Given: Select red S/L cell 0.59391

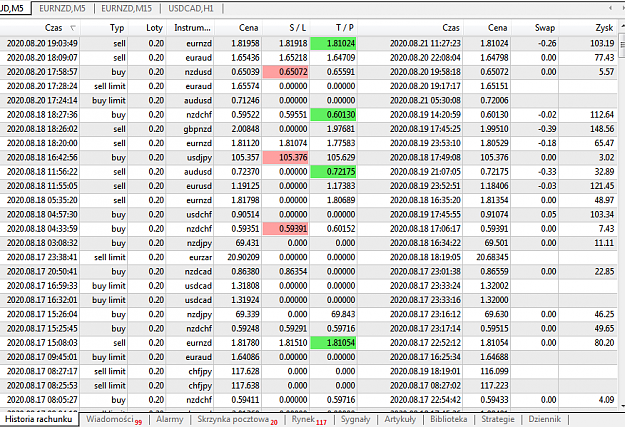Looking at the screenshot, I should coord(285,229).
